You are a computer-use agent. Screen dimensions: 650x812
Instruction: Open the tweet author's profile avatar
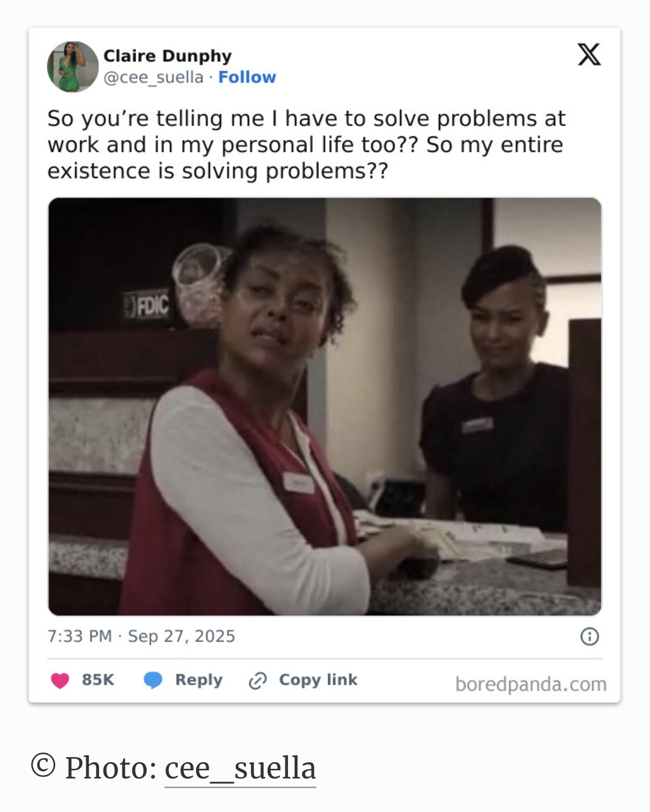coord(73,67)
